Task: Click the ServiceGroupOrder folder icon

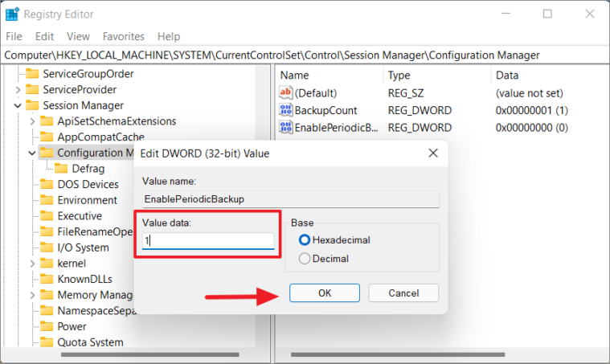Action: tap(32, 73)
